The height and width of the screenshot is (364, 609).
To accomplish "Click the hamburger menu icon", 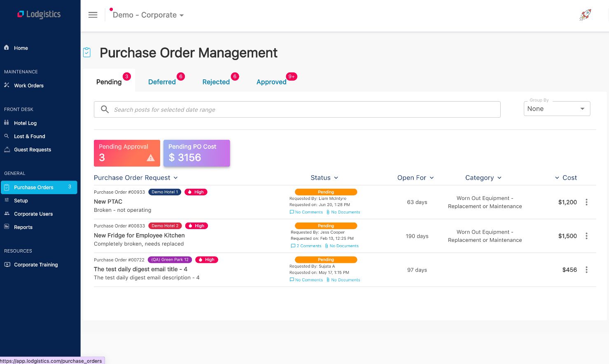I will pyautogui.click(x=93, y=15).
